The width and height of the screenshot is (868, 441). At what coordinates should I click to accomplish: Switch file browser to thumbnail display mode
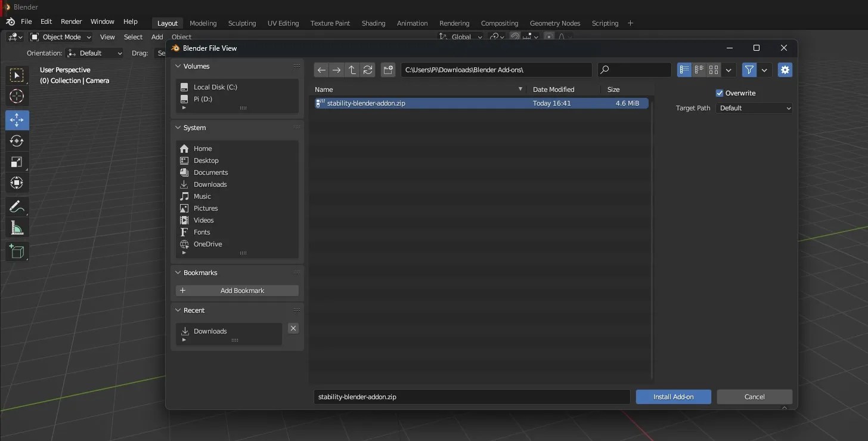click(x=714, y=70)
